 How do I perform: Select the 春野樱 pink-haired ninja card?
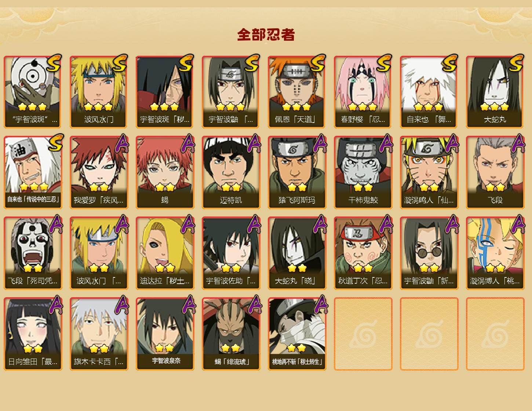(x=363, y=92)
